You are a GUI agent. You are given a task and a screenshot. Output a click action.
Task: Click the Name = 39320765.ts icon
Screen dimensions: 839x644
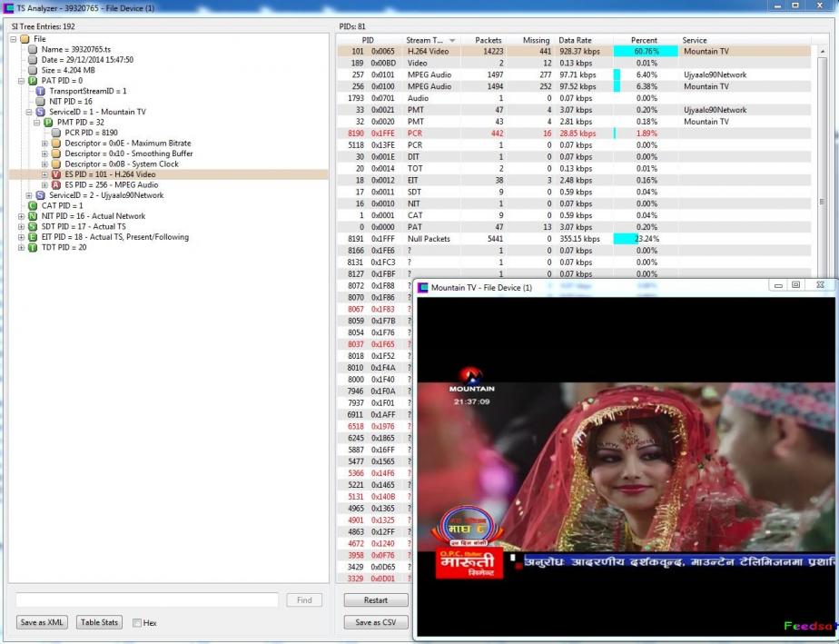pos(33,49)
